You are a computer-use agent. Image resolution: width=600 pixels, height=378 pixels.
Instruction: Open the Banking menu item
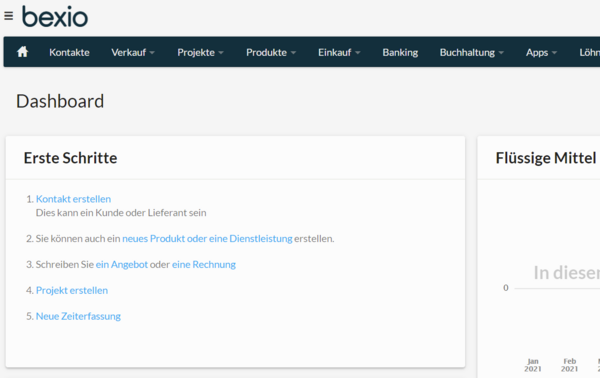400,52
